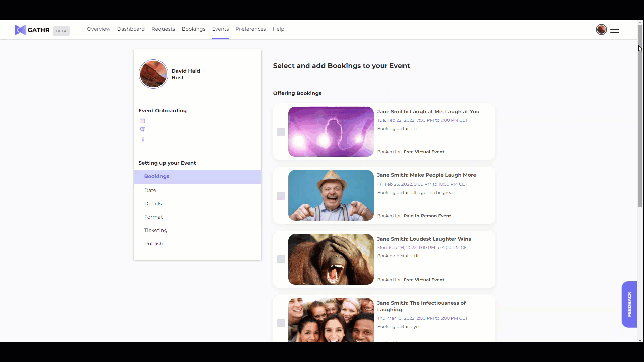Click the laughing man with hat thumbnail

331,196
